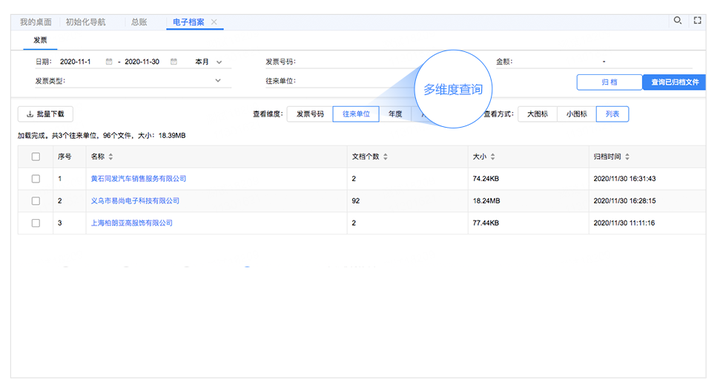The image size is (720, 389).
Task: Open the 总账 tab
Action: 139,22
